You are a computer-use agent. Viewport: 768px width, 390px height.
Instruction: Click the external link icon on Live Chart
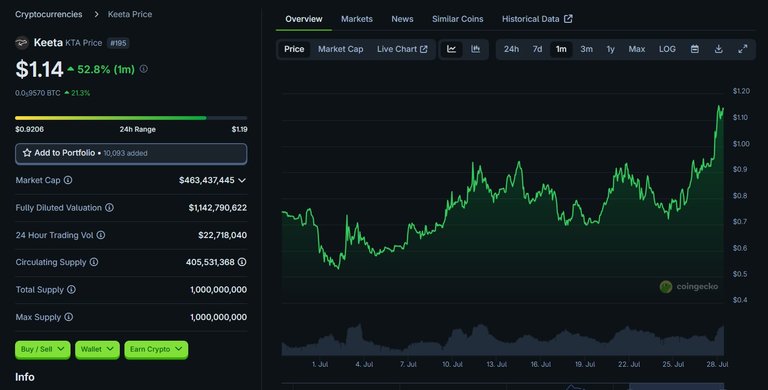424,49
